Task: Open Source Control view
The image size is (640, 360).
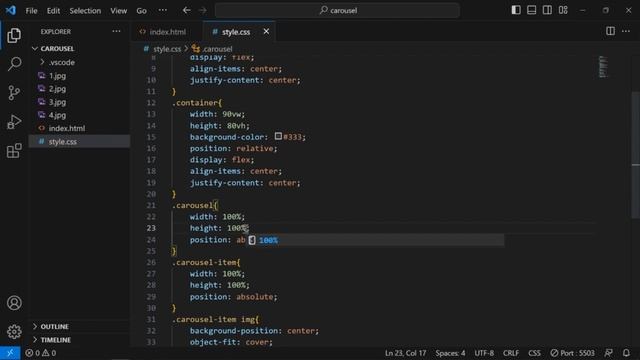Action: pyautogui.click(x=14, y=93)
